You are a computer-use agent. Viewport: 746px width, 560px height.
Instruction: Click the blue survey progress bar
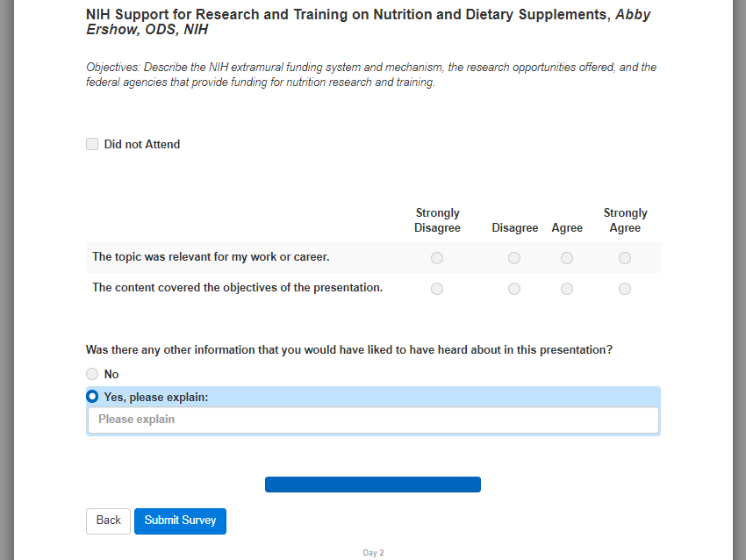[373, 485]
